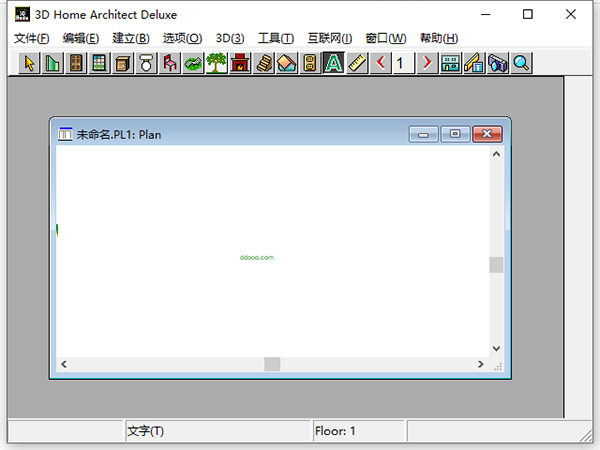
Task: Click the floor number 1 box
Action: [403, 63]
